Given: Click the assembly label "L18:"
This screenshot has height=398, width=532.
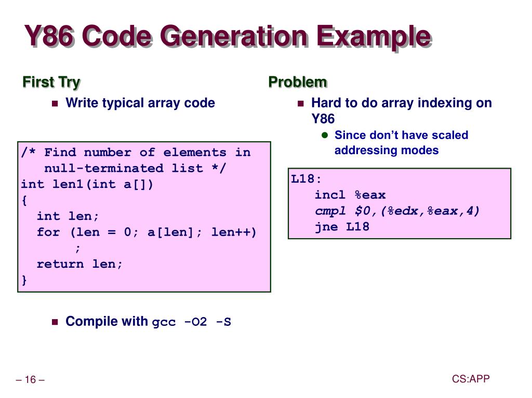Looking at the screenshot, I should [306, 179].
